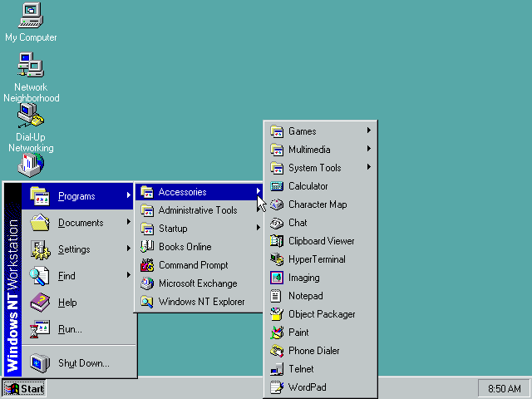Launch Paint from its brush icon
The image size is (532, 399).
[277, 332]
